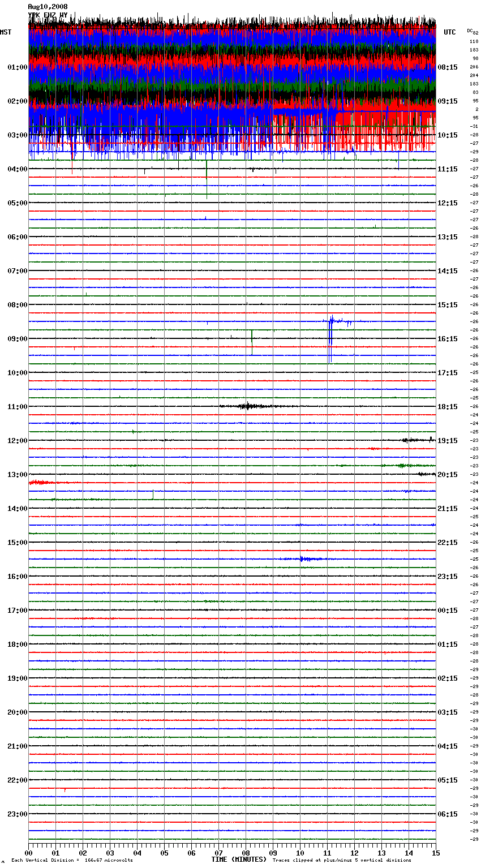Viewport: 481px width, 868px height.
Task: Click the 19:15 UTC time label
Action: tap(448, 441)
